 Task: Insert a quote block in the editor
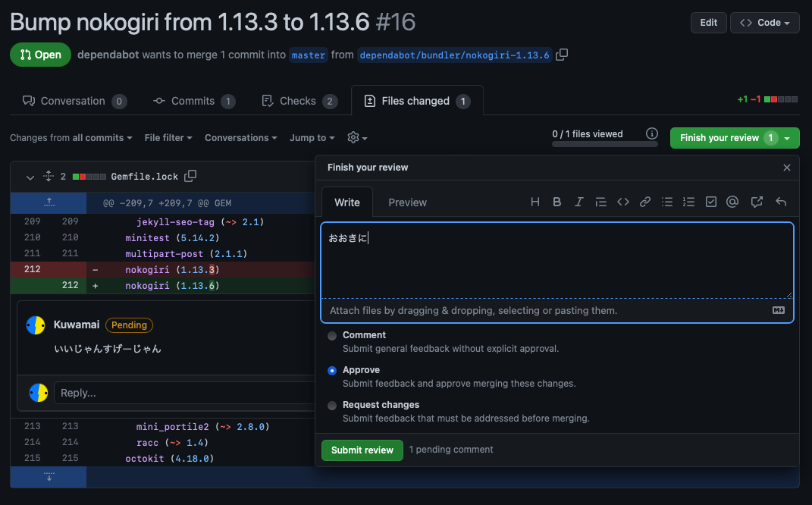click(600, 202)
